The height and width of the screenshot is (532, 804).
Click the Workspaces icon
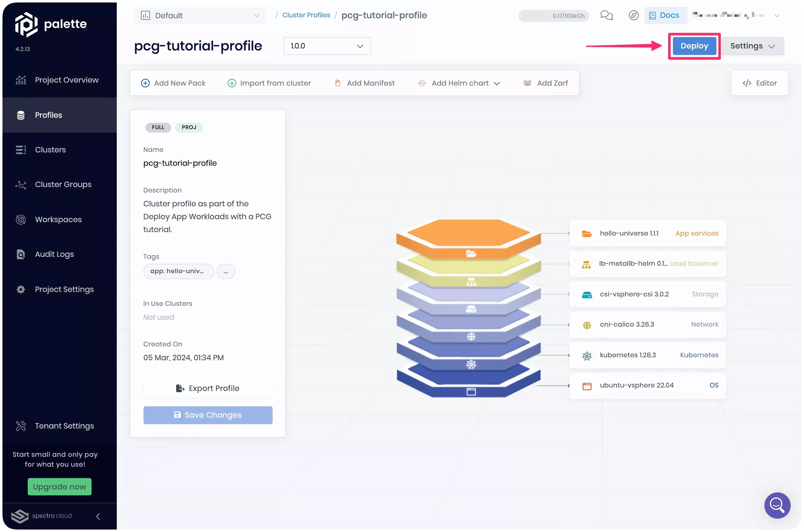pos(21,219)
